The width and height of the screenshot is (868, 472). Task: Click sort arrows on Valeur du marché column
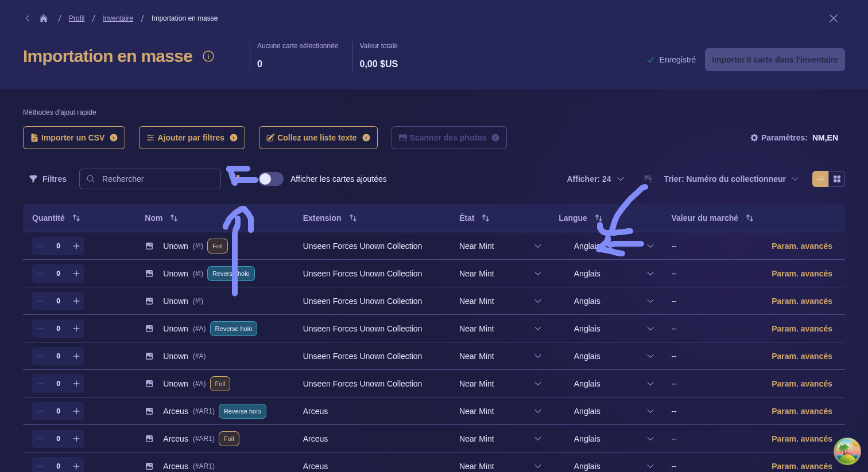point(749,218)
